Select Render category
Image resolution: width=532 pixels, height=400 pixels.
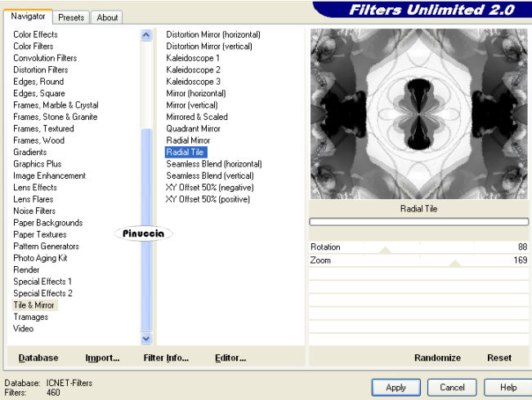tap(26, 270)
